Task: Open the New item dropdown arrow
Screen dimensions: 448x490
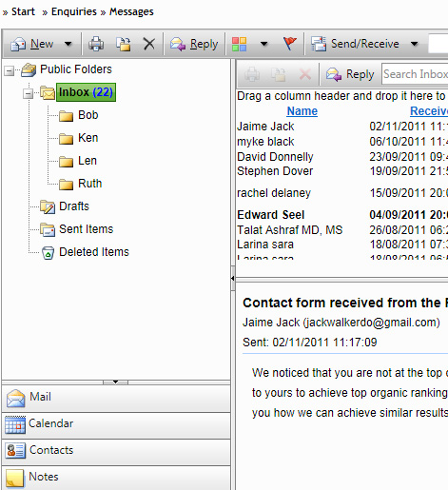Action: click(x=68, y=44)
